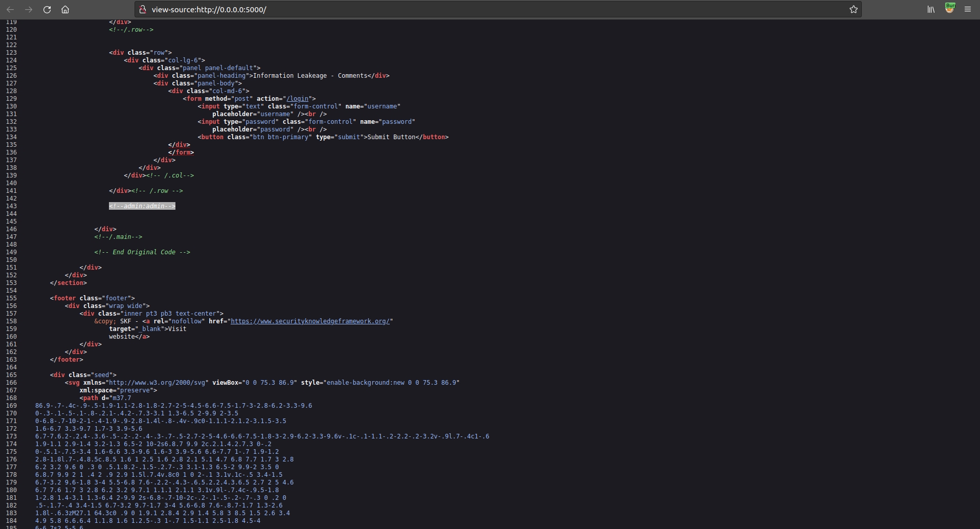The image size is (980, 529).
Task: Open the securityknowledgeframework.org link
Action: coord(310,321)
